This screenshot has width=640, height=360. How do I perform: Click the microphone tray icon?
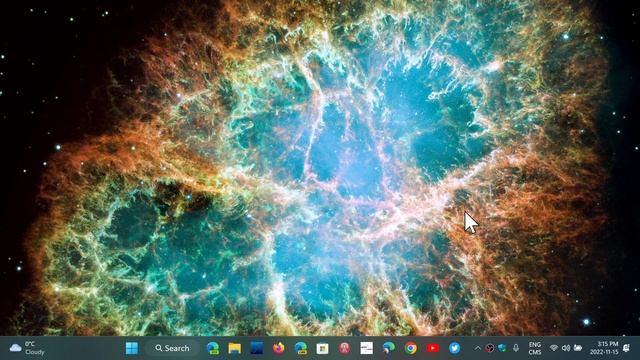point(516,348)
